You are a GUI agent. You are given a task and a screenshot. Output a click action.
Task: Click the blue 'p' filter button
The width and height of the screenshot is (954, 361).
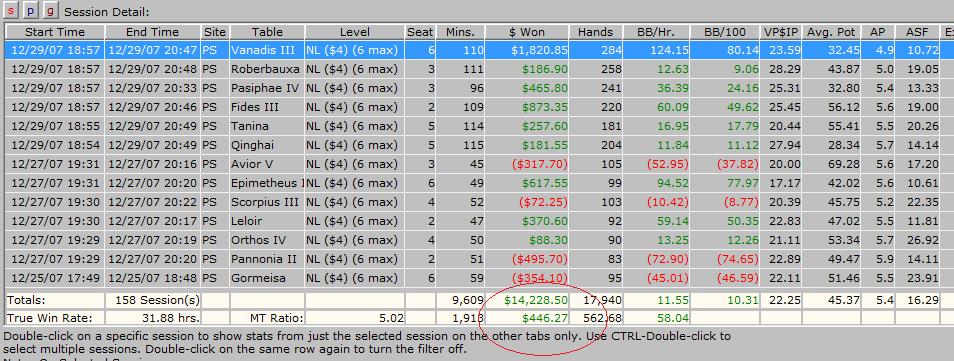pyautogui.click(x=31, y=10)
